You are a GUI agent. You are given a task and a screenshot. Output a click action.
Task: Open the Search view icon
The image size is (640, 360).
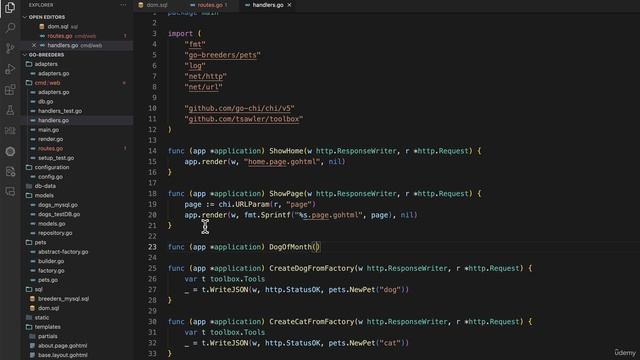10,28
